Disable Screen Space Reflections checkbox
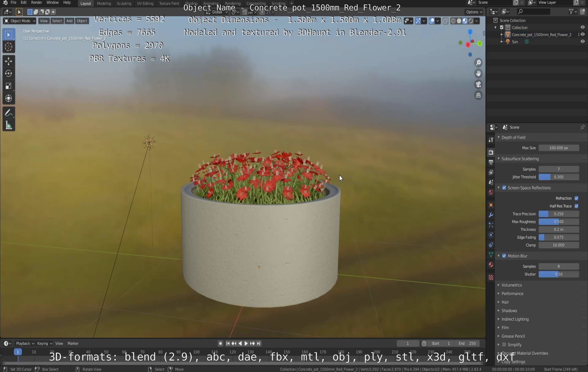Viewport: 588px width, 372px height. [504, 188]
